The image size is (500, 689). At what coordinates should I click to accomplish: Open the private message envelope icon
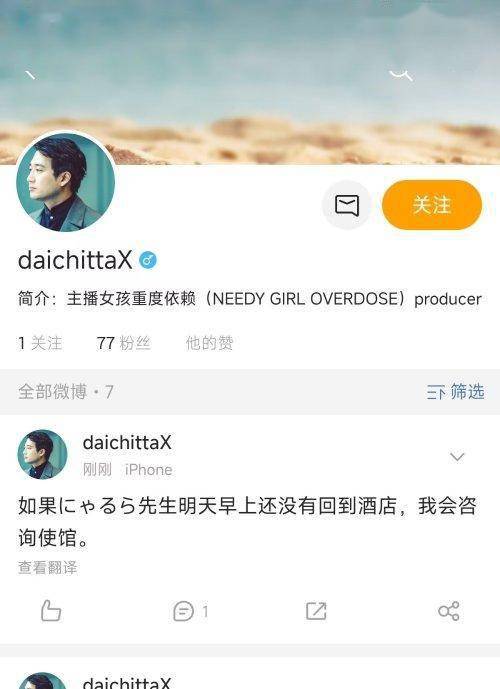[x=347, y=205]
